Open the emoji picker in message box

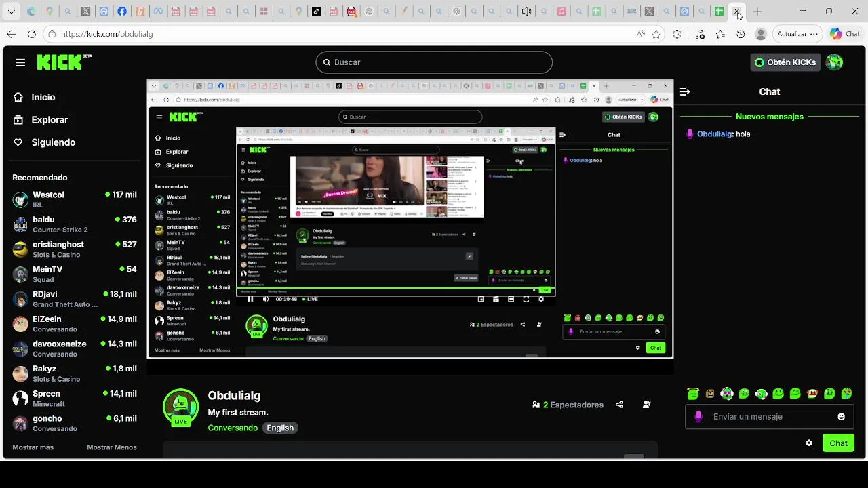[x=842, y=417]
